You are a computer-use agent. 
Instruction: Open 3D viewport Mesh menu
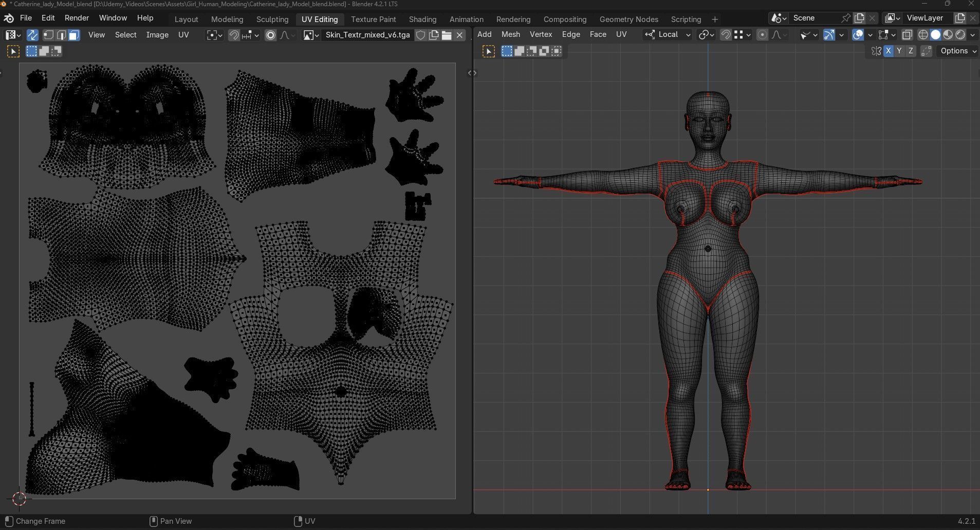(510, 34)
